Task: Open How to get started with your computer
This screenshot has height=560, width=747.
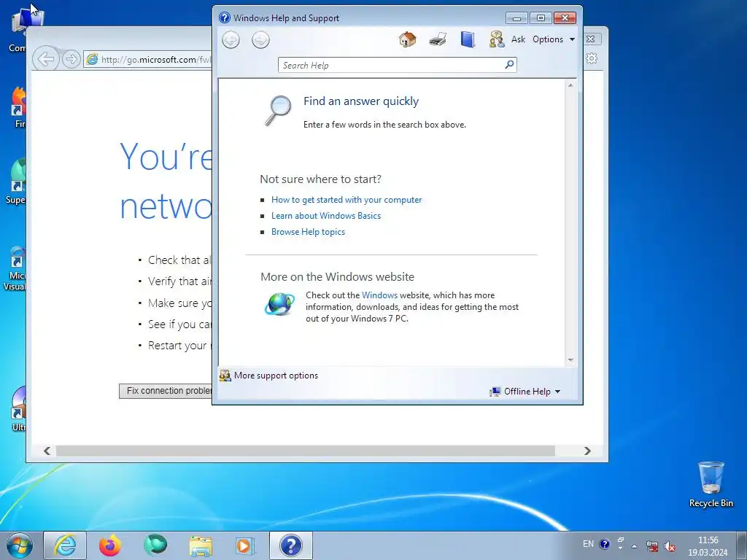Action: pyautogui.click(x=347, y=200)
